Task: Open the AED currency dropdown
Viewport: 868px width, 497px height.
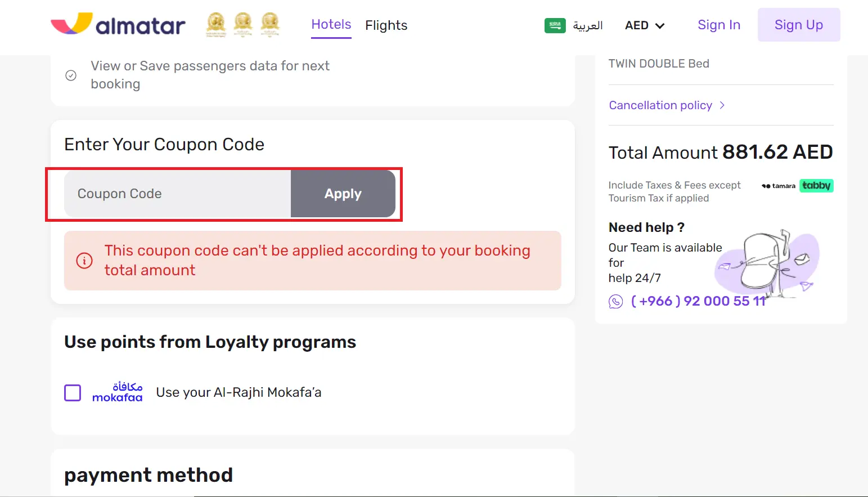Action: (x=645, y=25)
